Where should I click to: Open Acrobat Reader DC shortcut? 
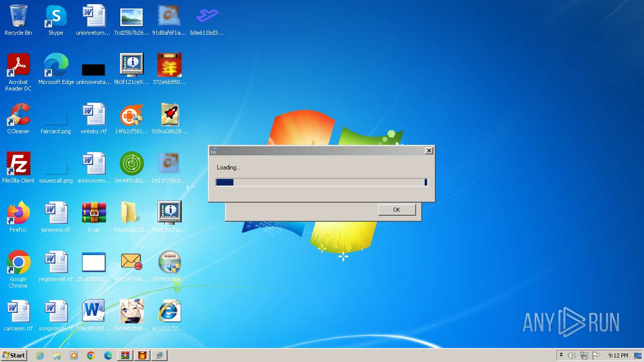(x=18, y=73)
